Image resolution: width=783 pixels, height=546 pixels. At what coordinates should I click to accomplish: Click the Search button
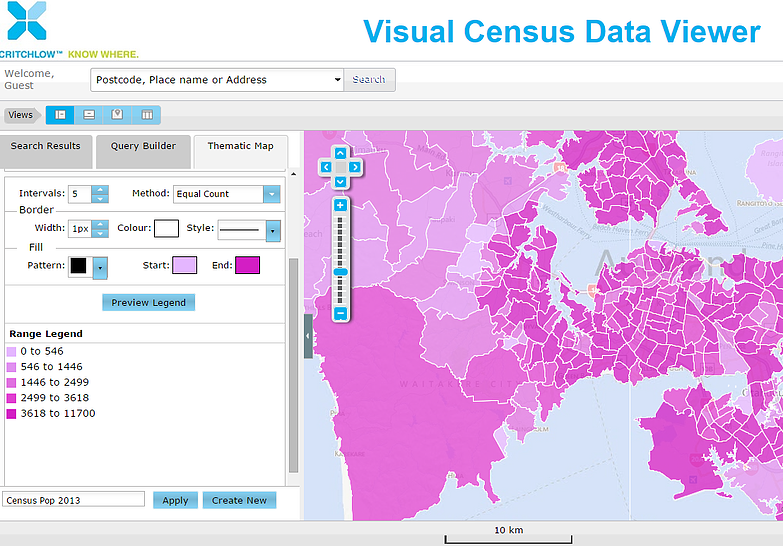click(369, 80)
